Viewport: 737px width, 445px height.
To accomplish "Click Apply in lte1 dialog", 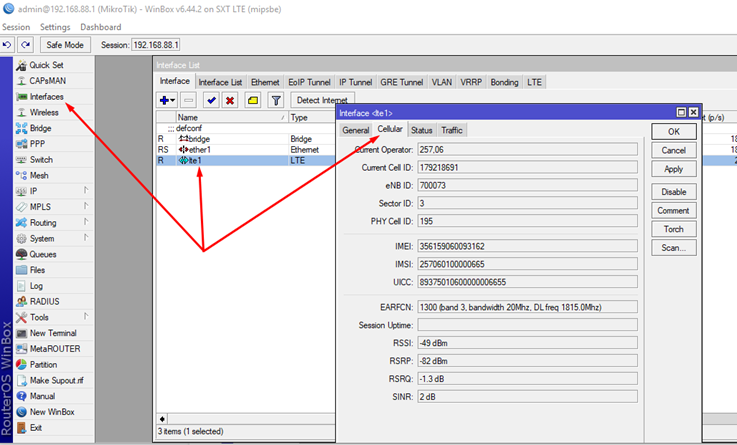I will pos(674,169).
